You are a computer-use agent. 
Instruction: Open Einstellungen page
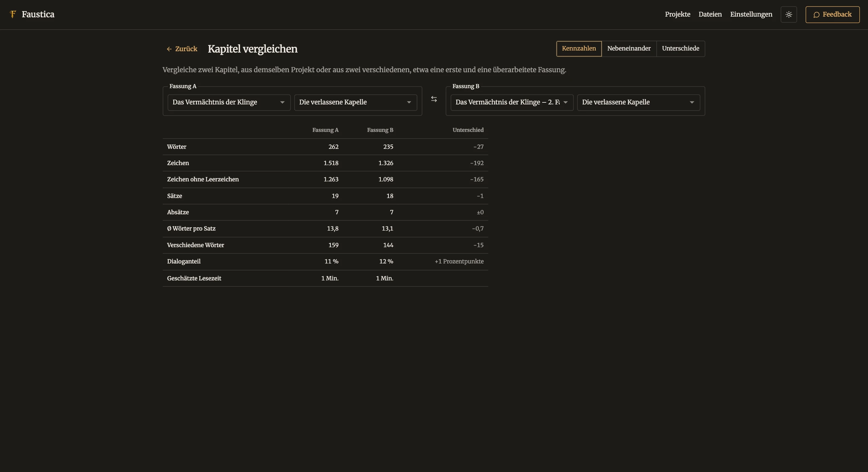tap(751, 14)
